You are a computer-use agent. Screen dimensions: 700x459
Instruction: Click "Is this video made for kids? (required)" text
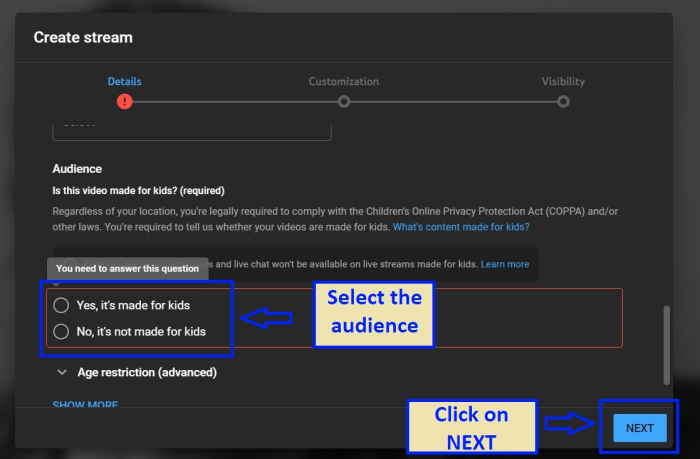138,191
